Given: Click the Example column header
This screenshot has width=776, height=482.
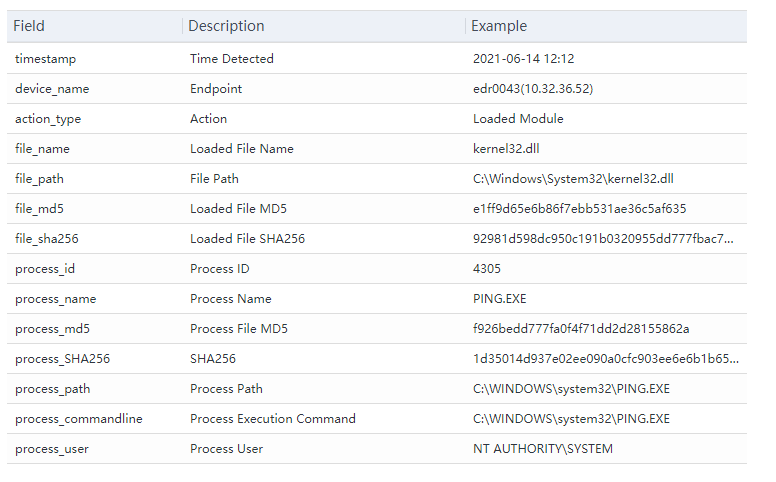Looking at the screenshot, I should coord(499,26).
